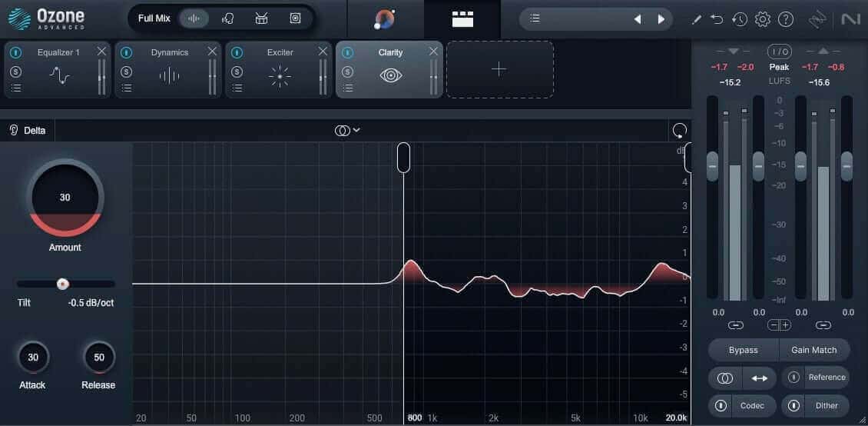Select the Dynamics module tab
This screenshot has height=426, width=868.
170,69
